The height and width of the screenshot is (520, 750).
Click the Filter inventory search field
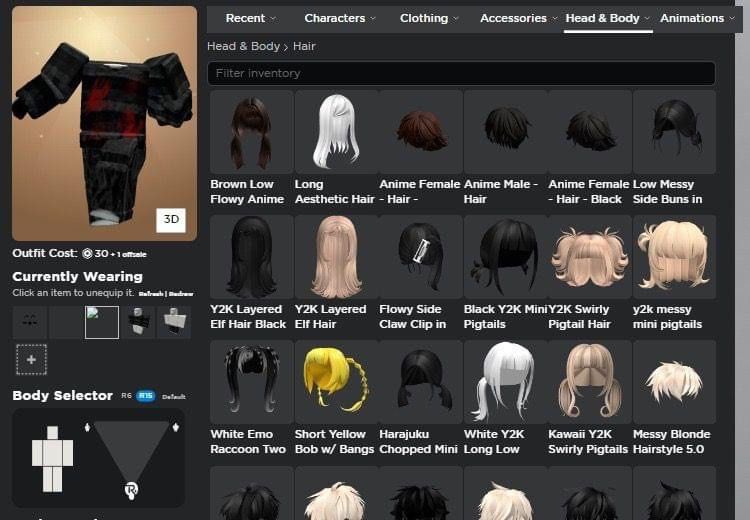click(x=461, y=73)
